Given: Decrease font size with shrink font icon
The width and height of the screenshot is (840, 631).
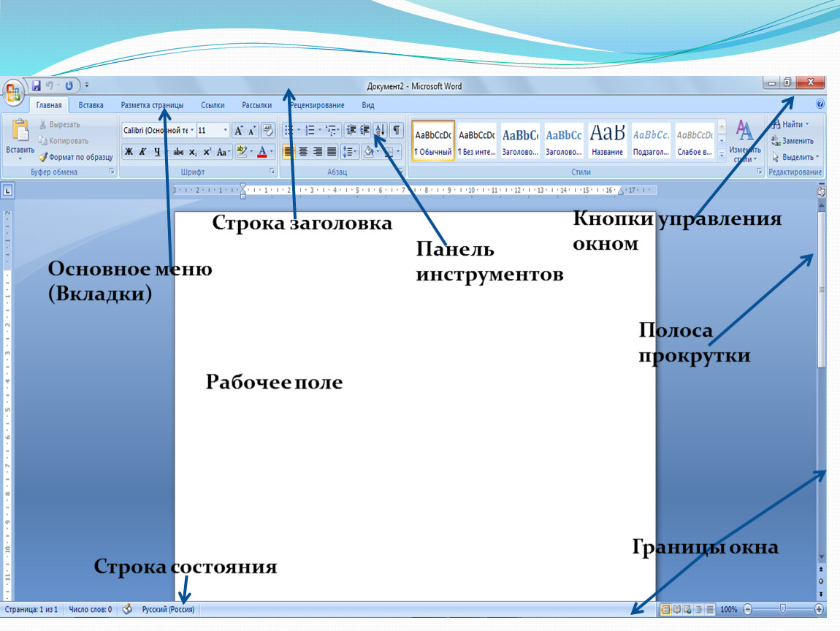Looking at the screenshot, I should 252,130.
